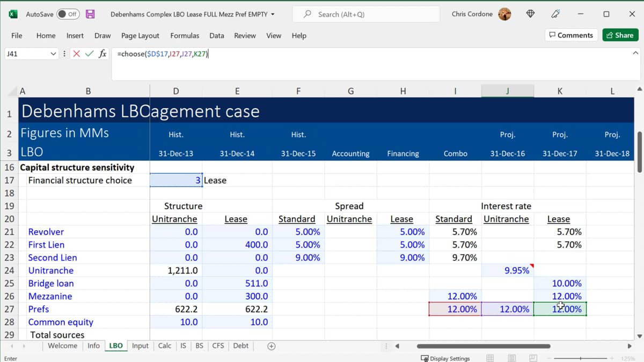Expand the formula bar chevron
Screen dimensions: 644x362
point(635,53)
